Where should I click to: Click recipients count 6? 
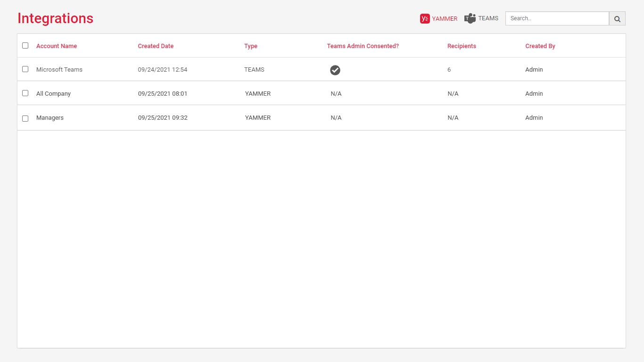[x=449, y=70]
